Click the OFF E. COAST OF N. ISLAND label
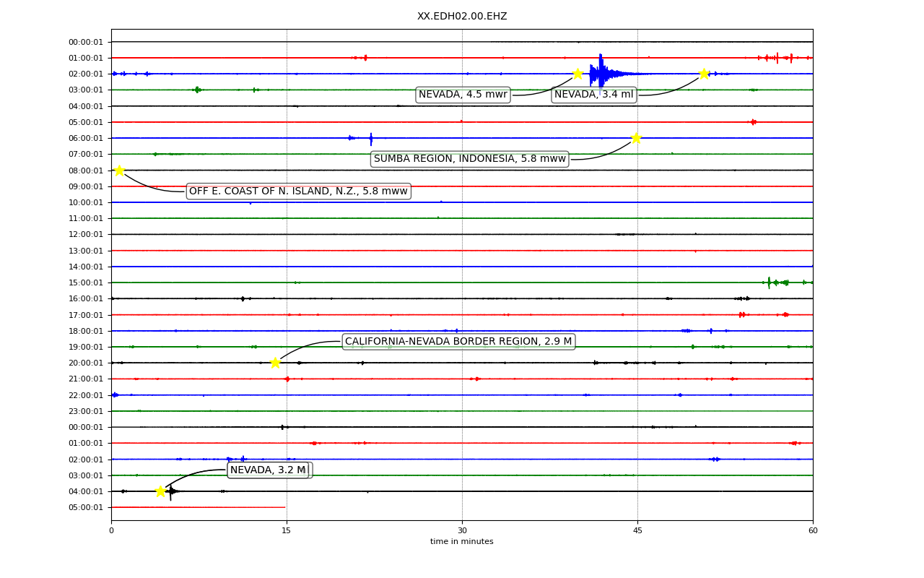The image size is (924, 578). (x=298, y=191)
